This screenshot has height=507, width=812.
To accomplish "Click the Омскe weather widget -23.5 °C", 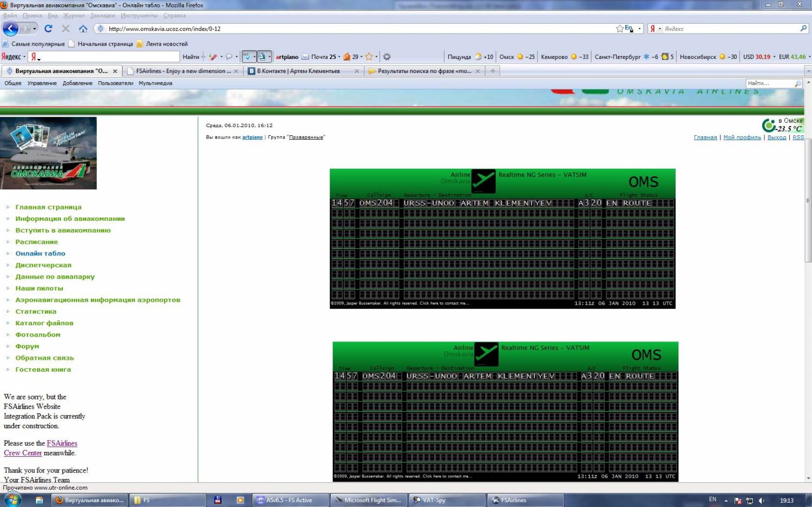I will (783, 125).
